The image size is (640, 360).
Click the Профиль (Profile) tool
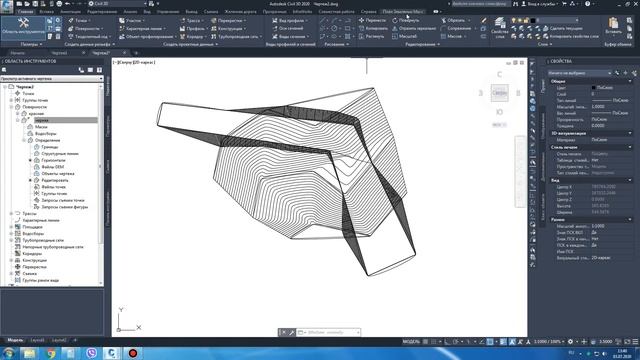click(193, 29)
